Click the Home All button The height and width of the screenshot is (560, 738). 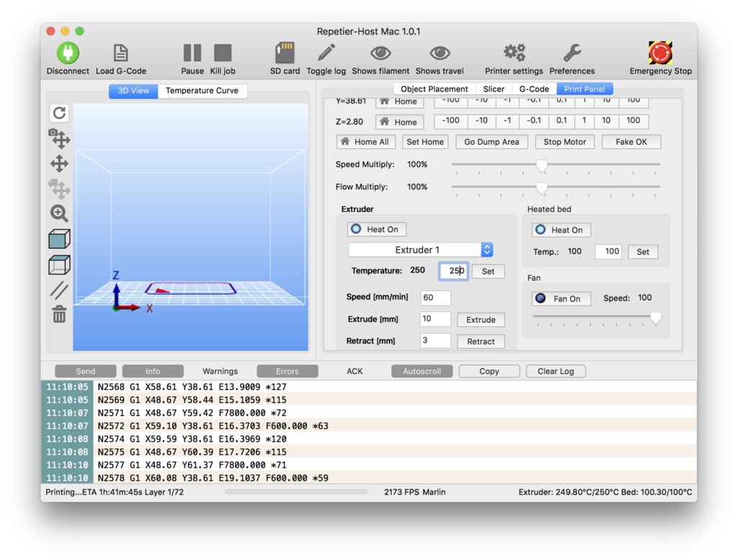click(365, 142)
